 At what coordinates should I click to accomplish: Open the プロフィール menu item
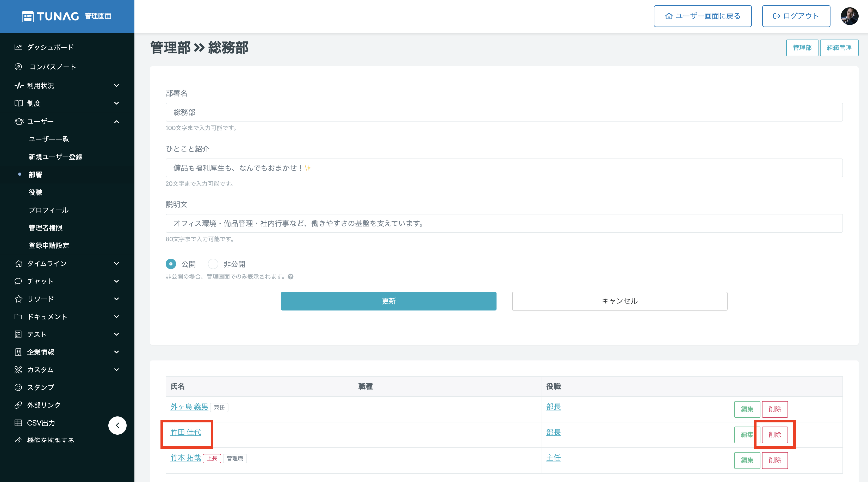[48, 210]
